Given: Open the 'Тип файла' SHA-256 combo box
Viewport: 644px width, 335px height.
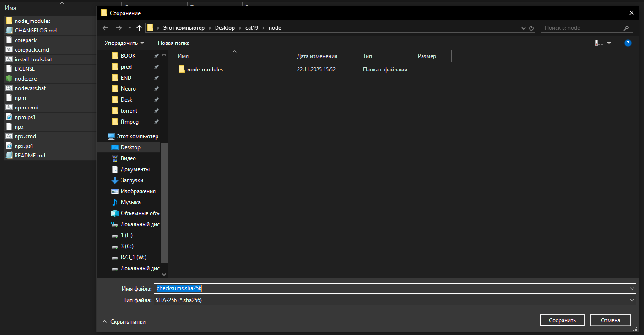Looking at the screenshot, I should (395, 300).
